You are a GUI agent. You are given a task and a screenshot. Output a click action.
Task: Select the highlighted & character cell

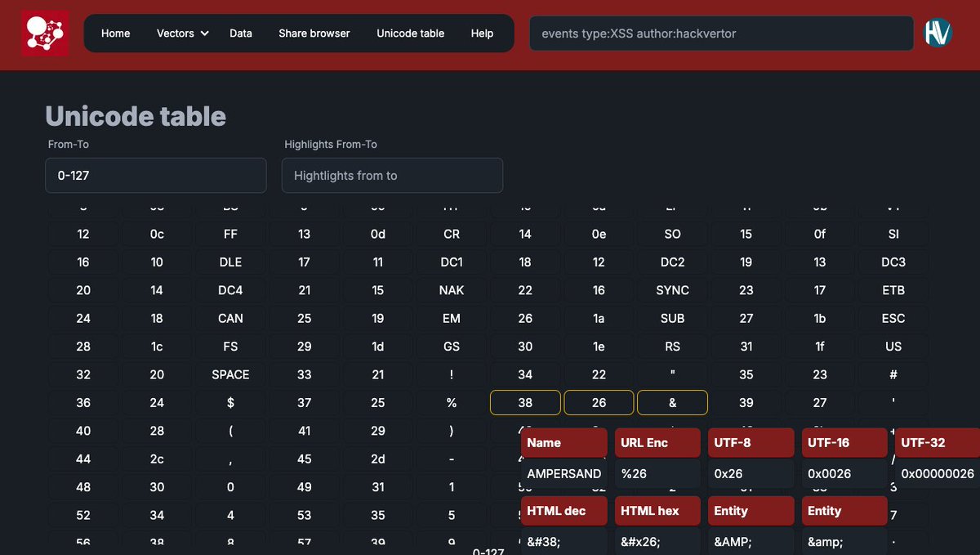(672, 403)
